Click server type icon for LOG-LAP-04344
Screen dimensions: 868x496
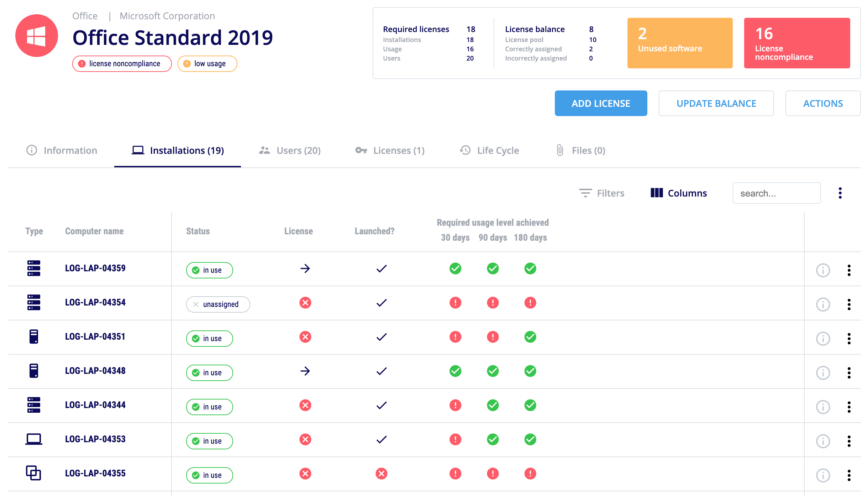[x=34, y=405]
